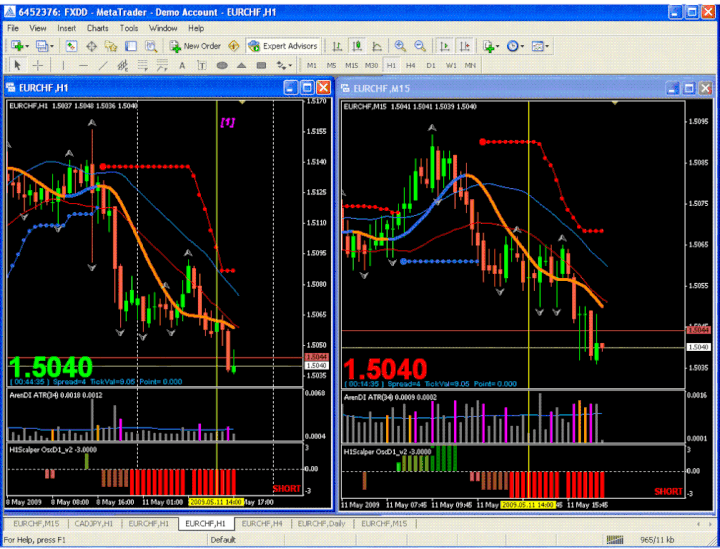Expand the Templates dropdown arrow
720x549 pixels.
(x=547, y=46)
